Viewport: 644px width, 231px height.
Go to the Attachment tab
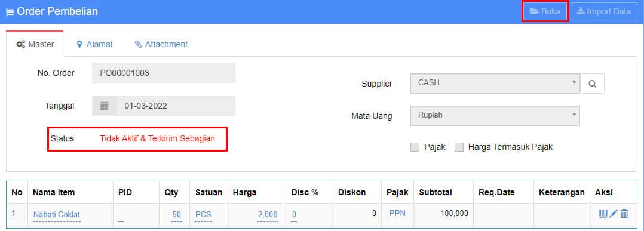(x=161, y=44)
